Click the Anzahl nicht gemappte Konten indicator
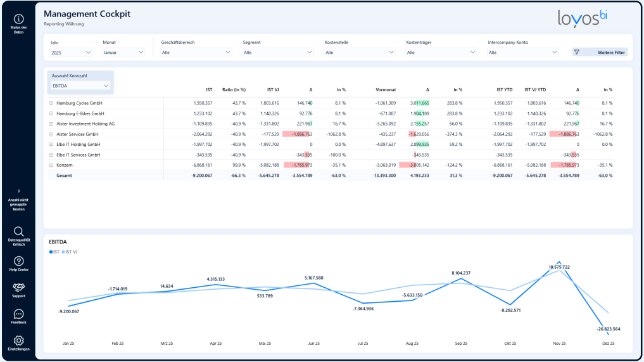This screenshot has height=362, width=644. point(18,200)
